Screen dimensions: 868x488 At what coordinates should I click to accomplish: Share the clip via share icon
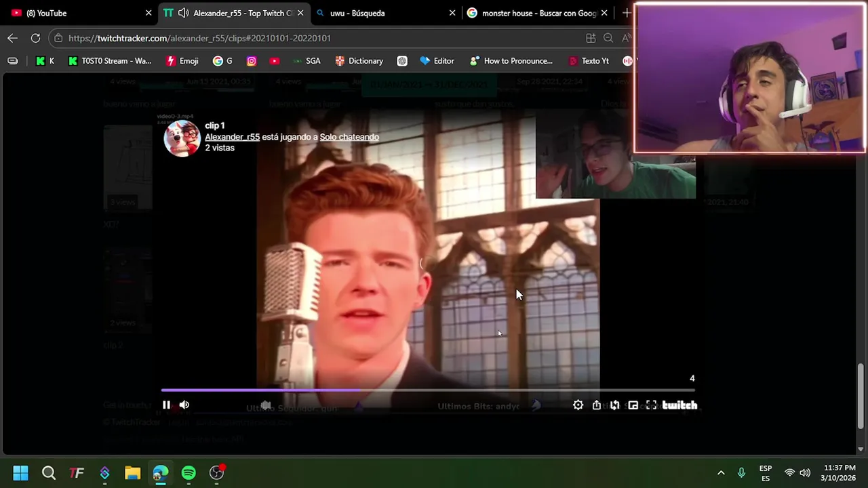click(597, 405)
